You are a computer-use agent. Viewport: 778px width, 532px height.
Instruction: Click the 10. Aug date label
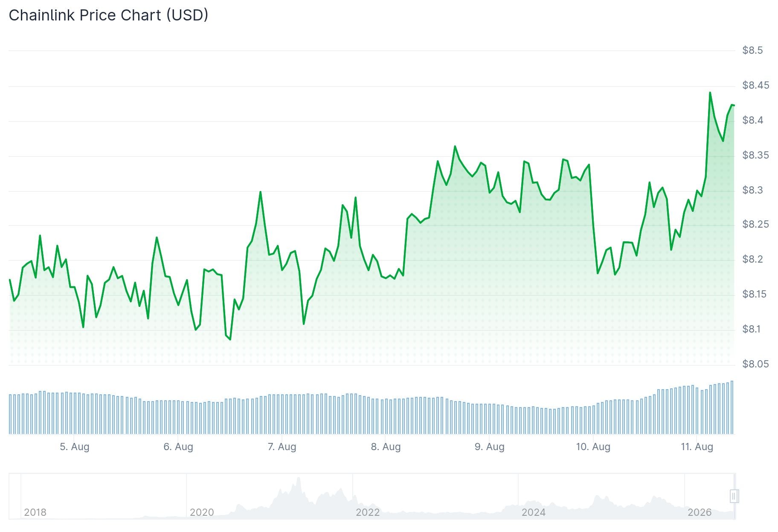pyautogui.click(x=593, y=447)
